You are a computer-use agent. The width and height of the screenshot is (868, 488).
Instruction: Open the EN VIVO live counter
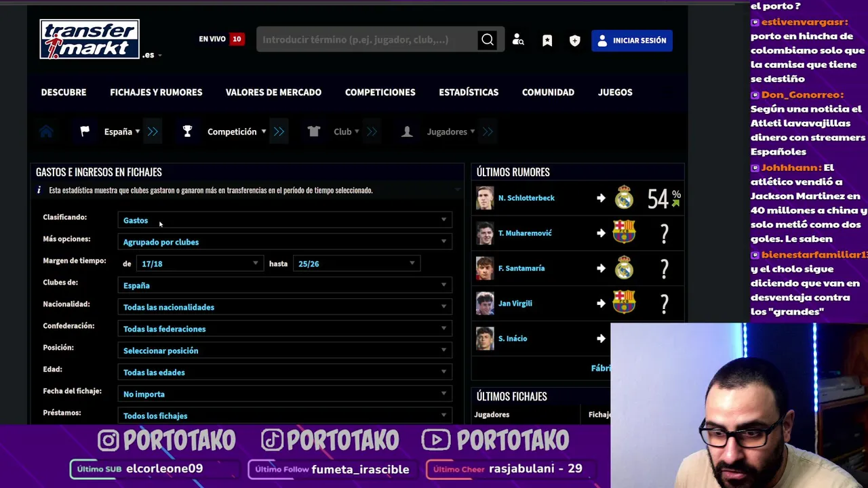(221, 39)
